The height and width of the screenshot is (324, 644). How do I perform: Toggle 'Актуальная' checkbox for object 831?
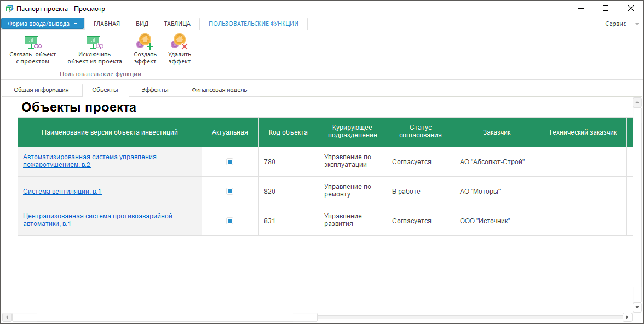(x=230, y=221)
